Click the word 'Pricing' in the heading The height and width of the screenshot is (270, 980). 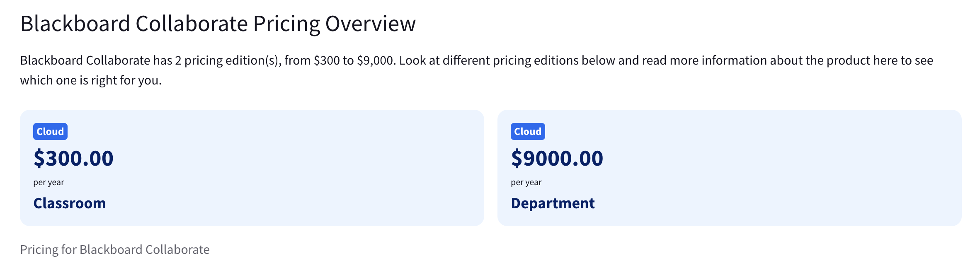286,24
